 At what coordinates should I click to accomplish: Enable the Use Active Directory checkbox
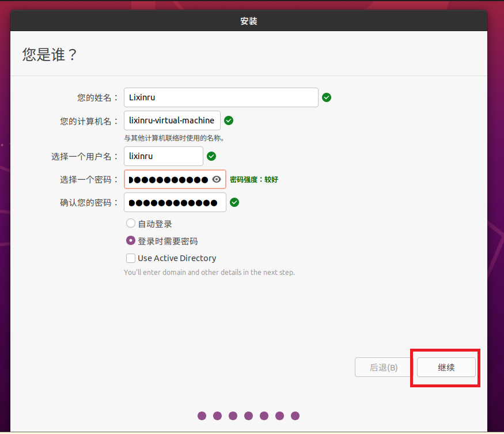pos(131,258)
